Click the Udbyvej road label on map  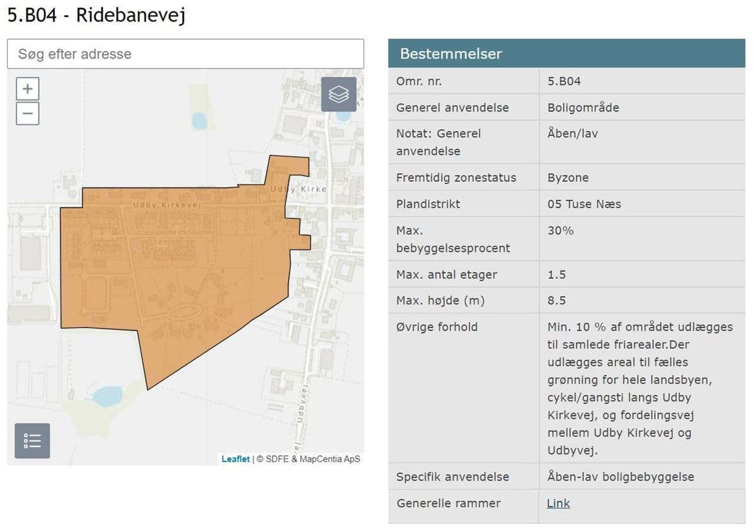point(302,417)
